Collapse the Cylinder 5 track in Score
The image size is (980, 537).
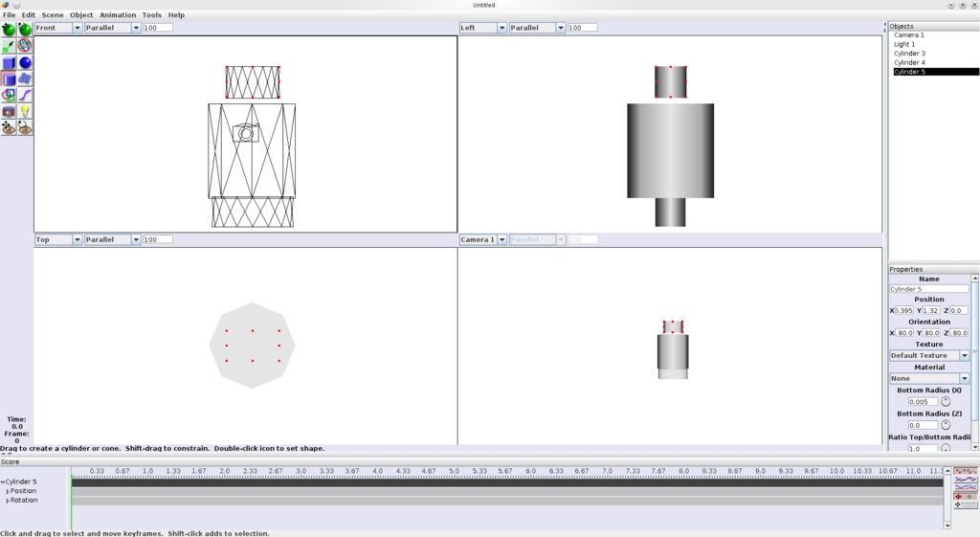(3, 482)
